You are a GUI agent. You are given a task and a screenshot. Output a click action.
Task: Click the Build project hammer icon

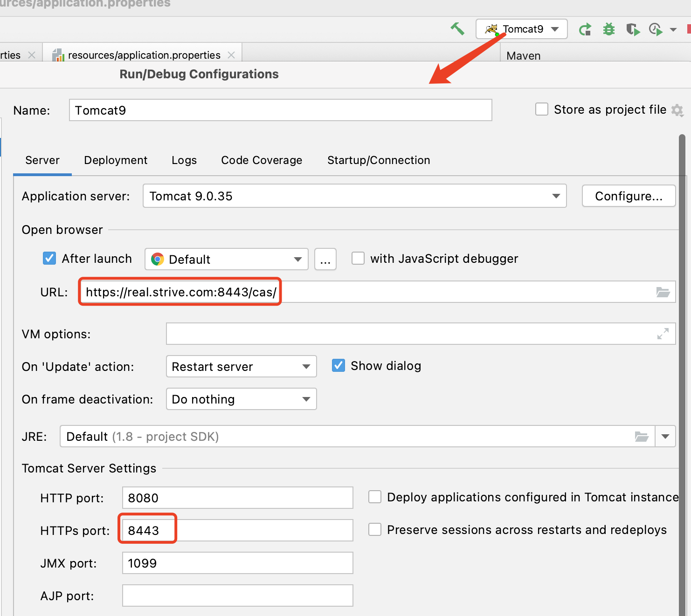click(x=457, y=29)
